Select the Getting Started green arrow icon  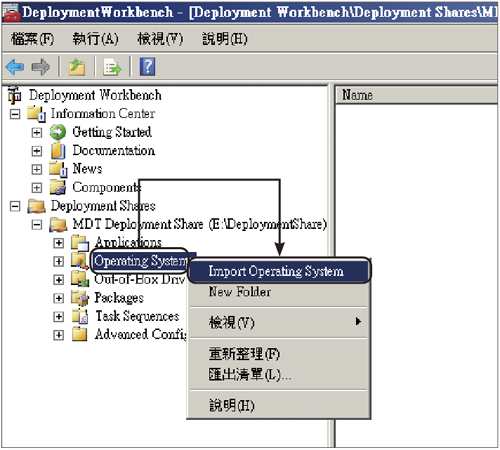click(58, 132)
